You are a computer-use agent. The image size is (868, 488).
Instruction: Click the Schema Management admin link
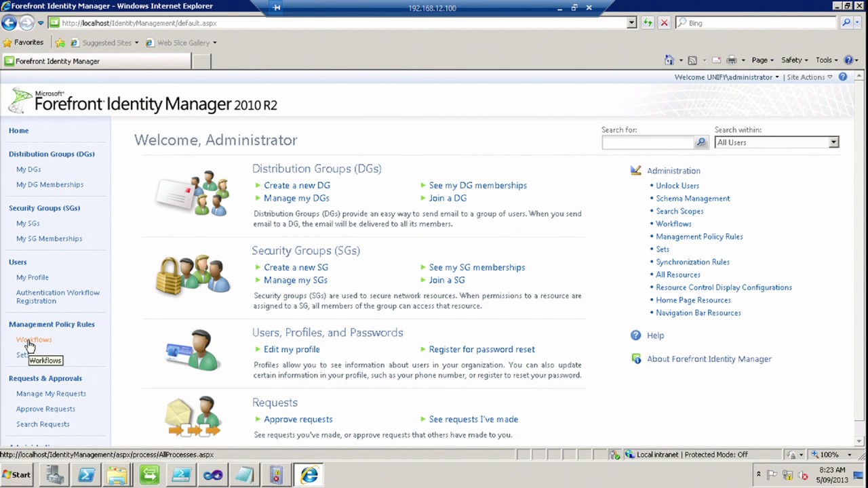pyautogui.click(x=693, y=199)
